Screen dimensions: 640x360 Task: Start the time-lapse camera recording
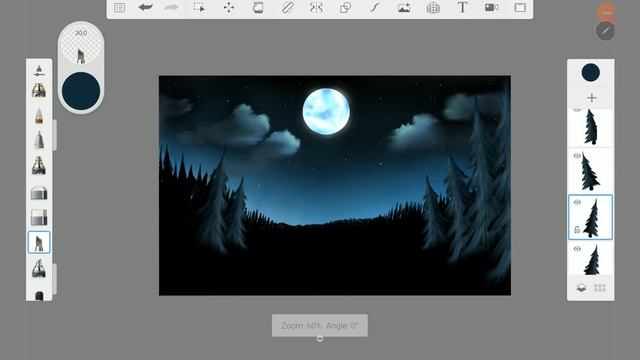(491, 7)
